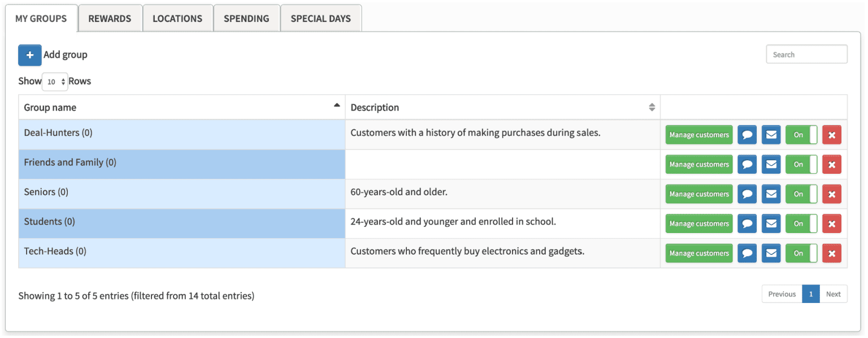
Task: Click Manage customers for Seniors group
Action: click(x=698, y=194)
